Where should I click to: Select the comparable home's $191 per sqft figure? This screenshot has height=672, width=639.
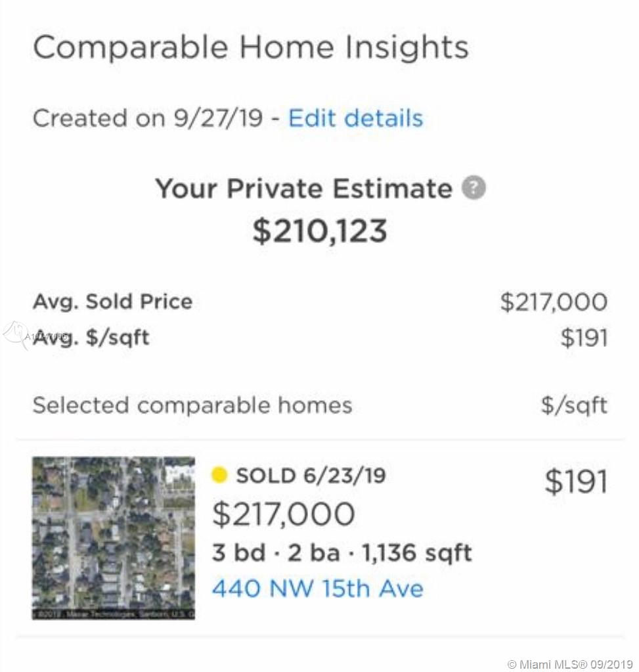(x=576, y=483)
